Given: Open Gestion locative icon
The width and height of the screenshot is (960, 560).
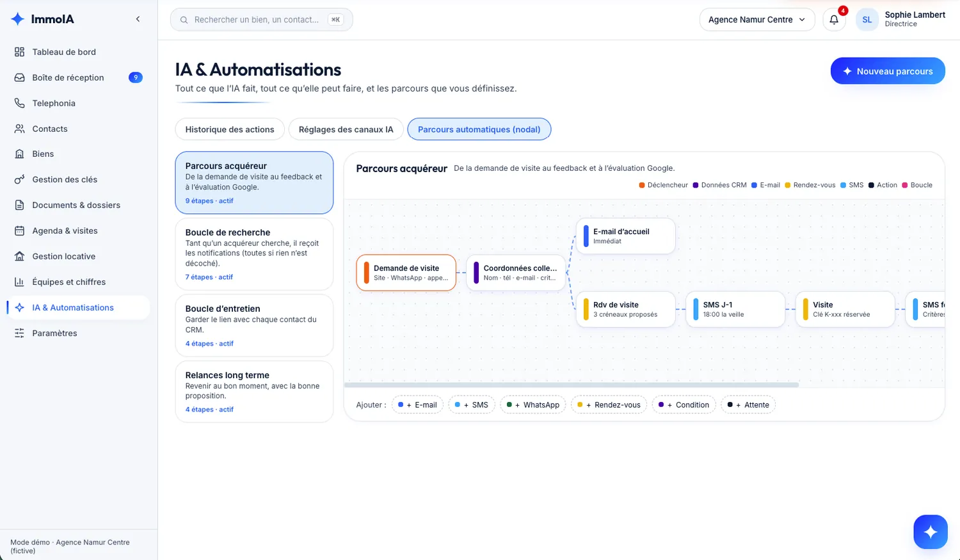Looking at the screenshot, I should click(19, 256).
